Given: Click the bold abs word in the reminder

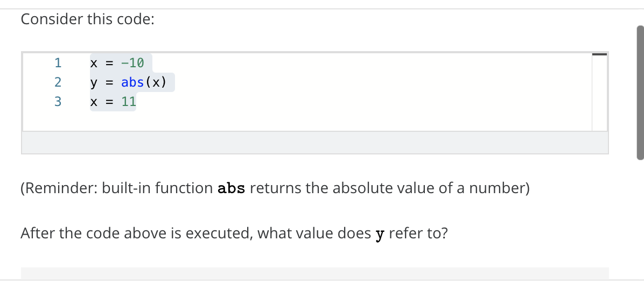Looking at the screenshot, I should (231, 189).
